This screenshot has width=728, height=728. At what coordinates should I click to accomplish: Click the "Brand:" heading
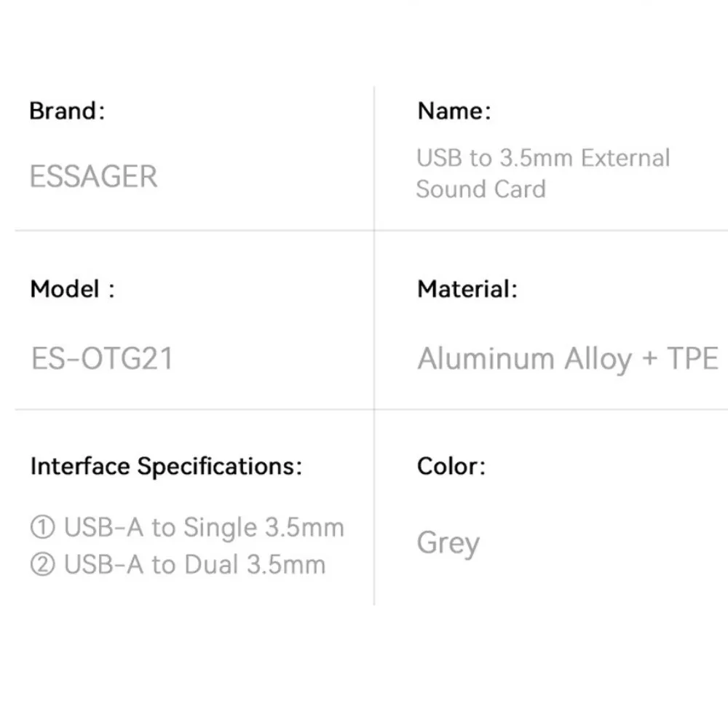point(67,111)
